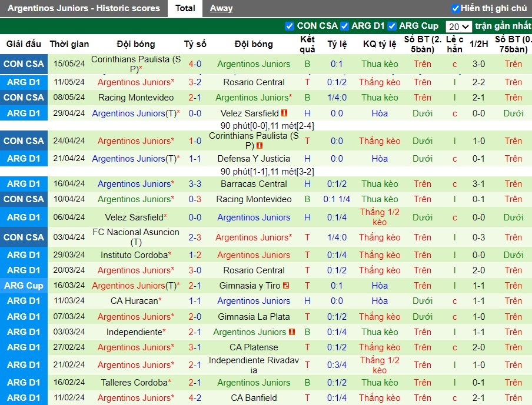
Task: Click the 3-1 half-time score versus Barracas Central
Action: pos(478,184)
